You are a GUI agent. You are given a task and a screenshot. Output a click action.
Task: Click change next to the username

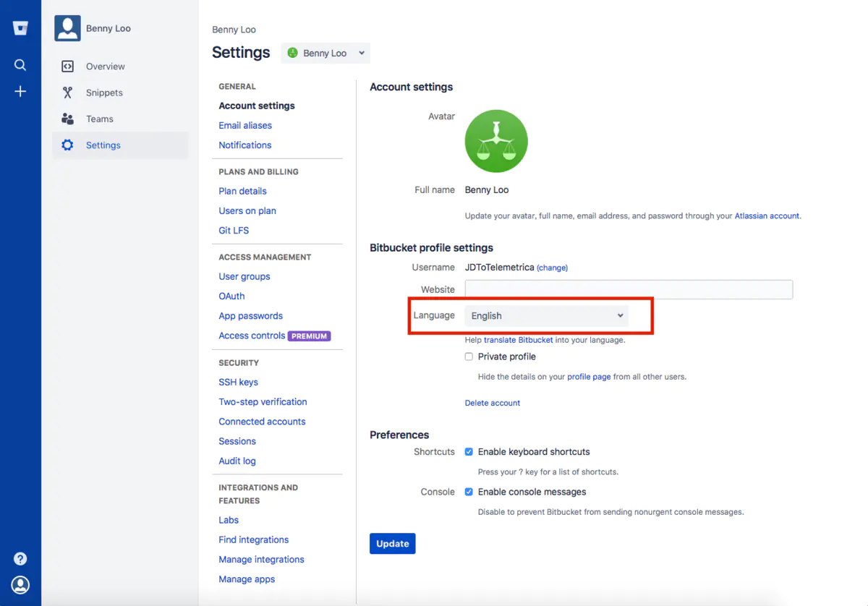[x=552, y=268]
